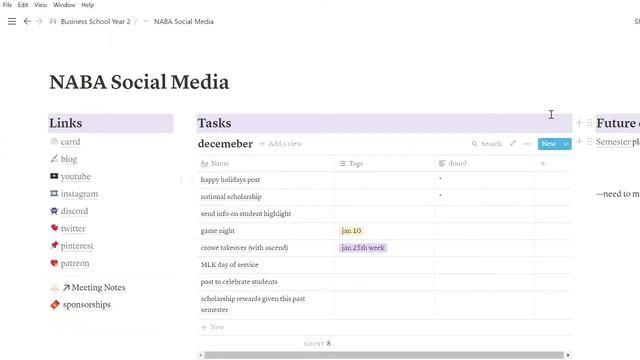640x360 pixels.
Task: Click the Tags column header
Action: click(x=384, y=163)
